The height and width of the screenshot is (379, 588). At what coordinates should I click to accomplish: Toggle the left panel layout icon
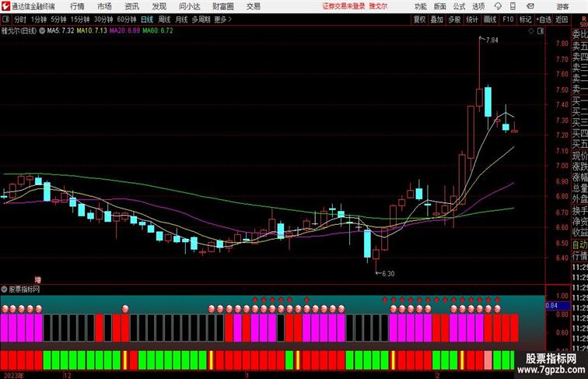[5, 19]
